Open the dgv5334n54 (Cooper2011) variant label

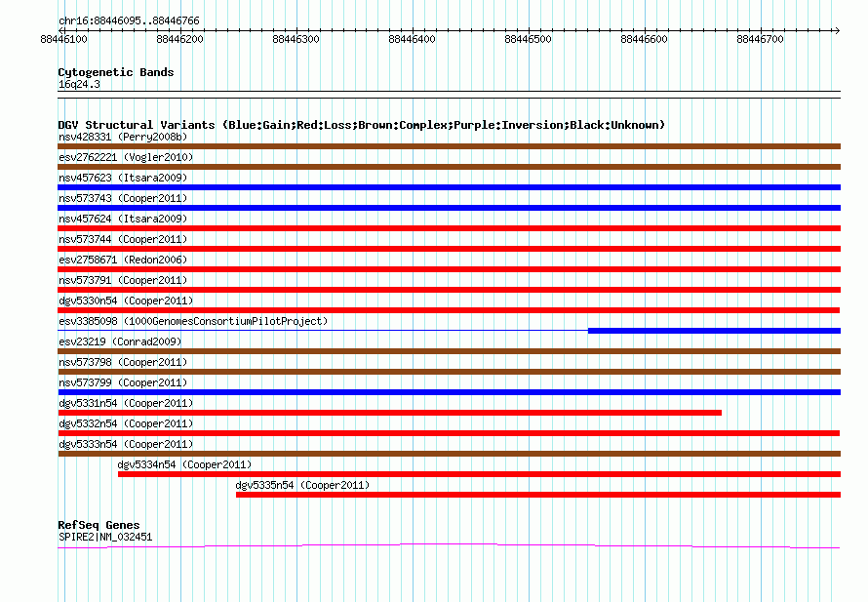tap(184, 464)
